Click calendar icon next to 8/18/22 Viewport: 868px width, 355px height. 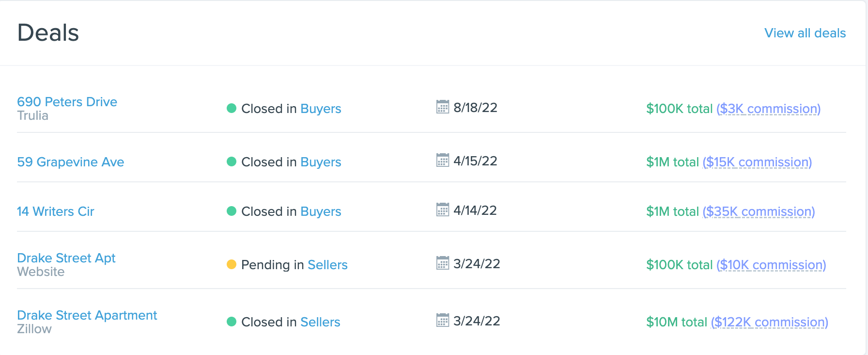[443, 107]
